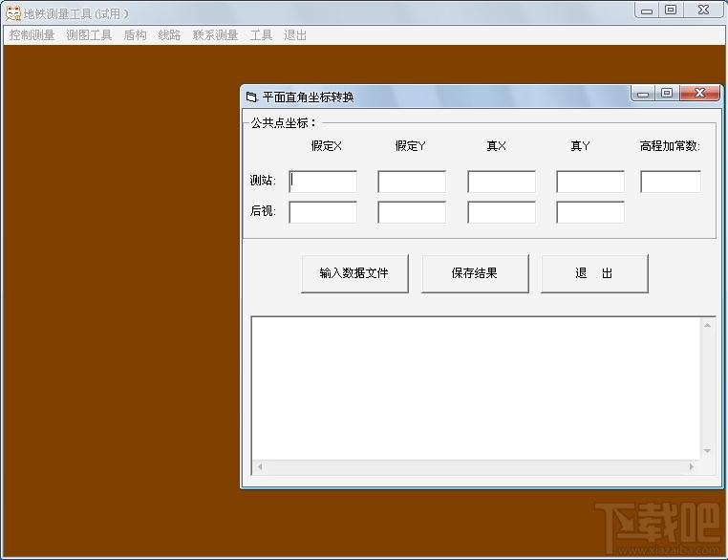Open the 联系测量 menu
Image resolution: width=728 pixels, height=560 pixels.
click(215, 35)
